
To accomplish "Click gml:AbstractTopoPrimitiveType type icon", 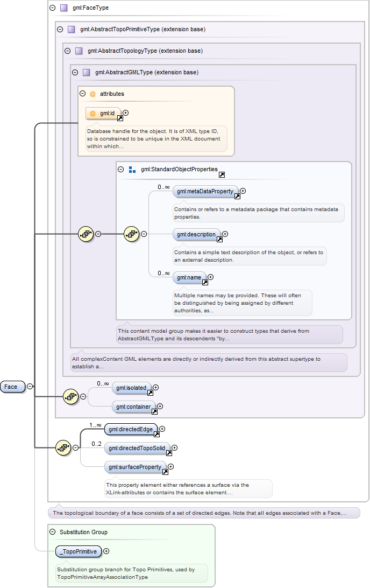I will click(72, 29).
